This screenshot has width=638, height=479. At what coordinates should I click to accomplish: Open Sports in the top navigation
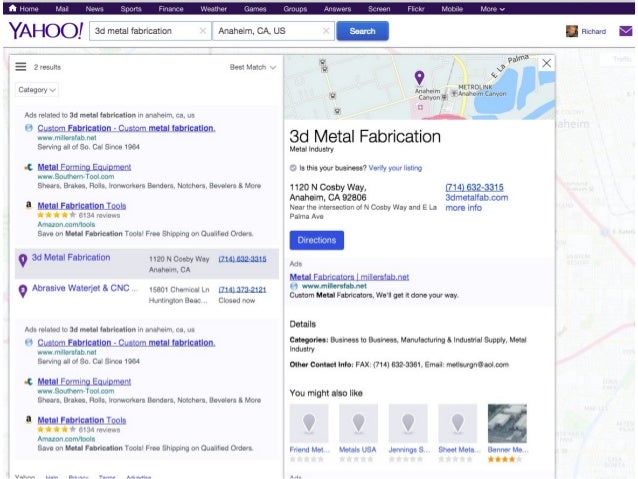point(131,9)
